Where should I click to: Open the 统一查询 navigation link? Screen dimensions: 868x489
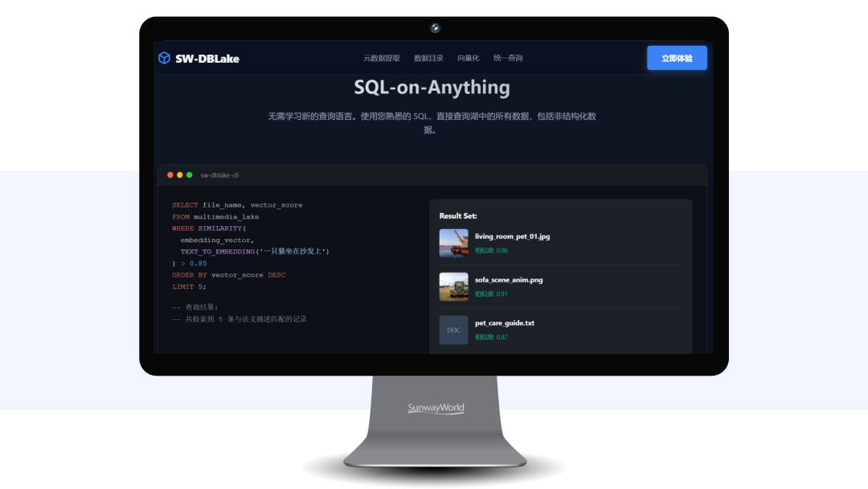pyautogui.click(x=508, y=58)
